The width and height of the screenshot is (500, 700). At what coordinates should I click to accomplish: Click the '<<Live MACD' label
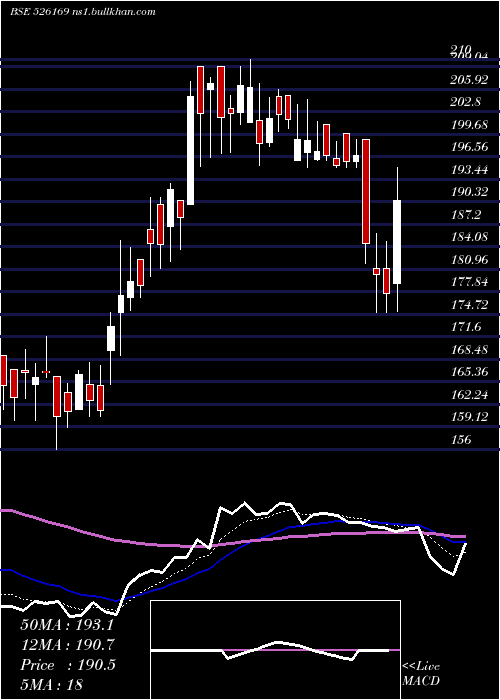(x=421, y=673)
